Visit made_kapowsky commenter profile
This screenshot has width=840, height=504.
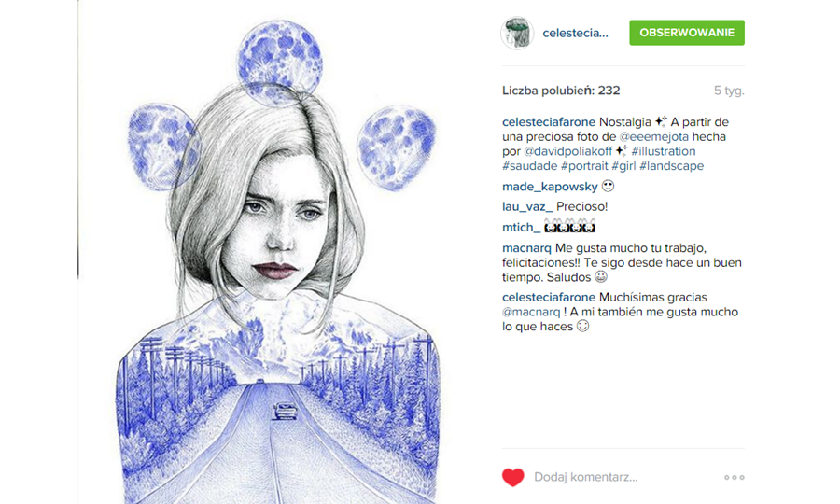(550, 187)
